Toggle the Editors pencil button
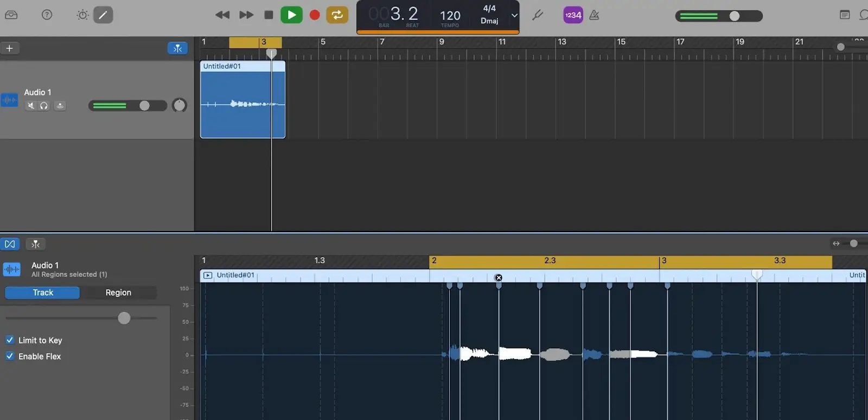868x420 pixels. click(103, 15)
